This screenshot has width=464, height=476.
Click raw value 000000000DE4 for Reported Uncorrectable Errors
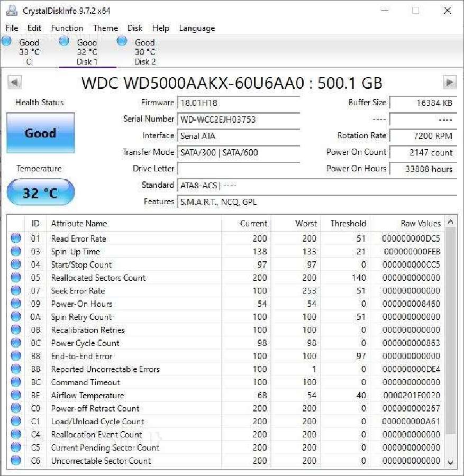point(411,369)
